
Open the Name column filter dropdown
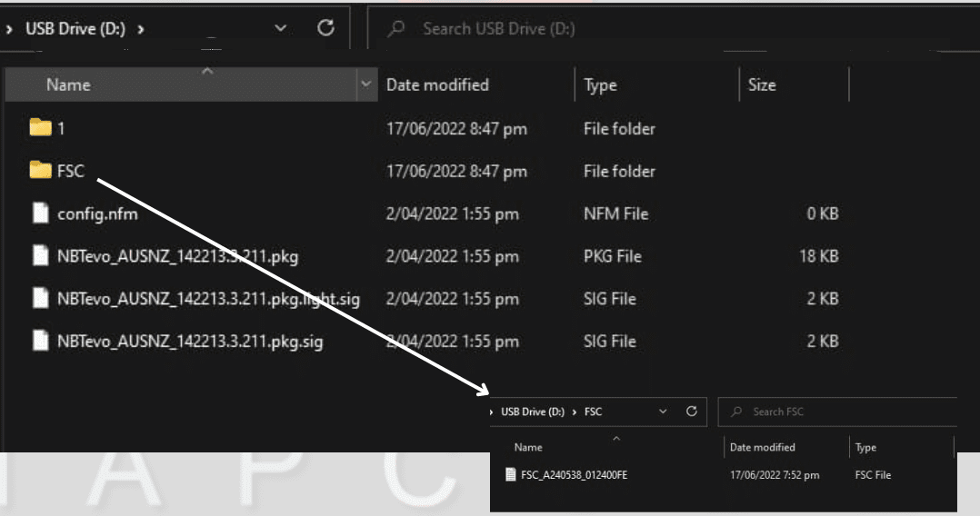(x=366, y=84)
